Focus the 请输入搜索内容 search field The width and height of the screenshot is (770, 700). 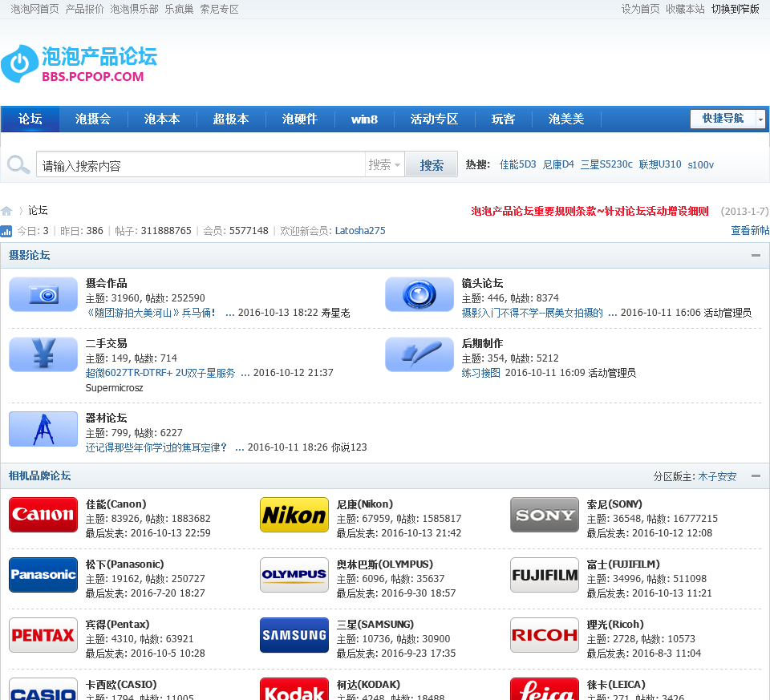click(201, 164)
